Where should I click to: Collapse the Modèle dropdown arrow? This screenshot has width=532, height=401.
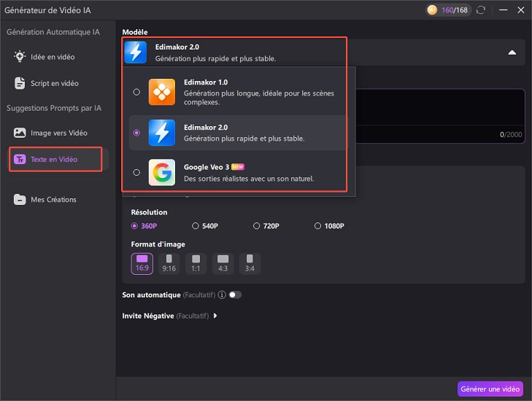click(x=512, y=52)
